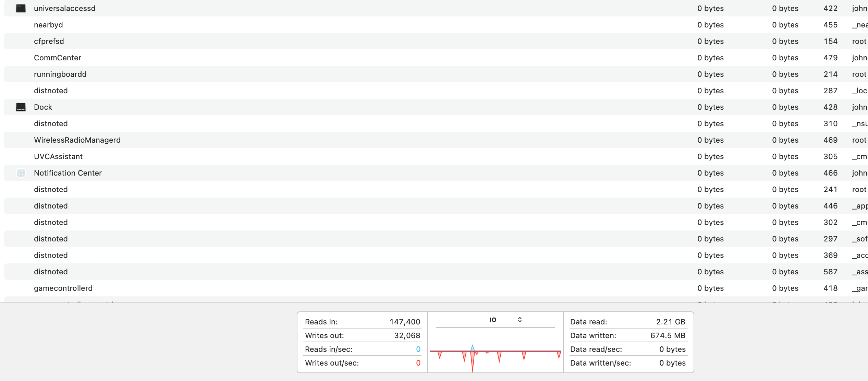Select the UVCAssistant process row
868x381 pixels.
click(58, 156)
